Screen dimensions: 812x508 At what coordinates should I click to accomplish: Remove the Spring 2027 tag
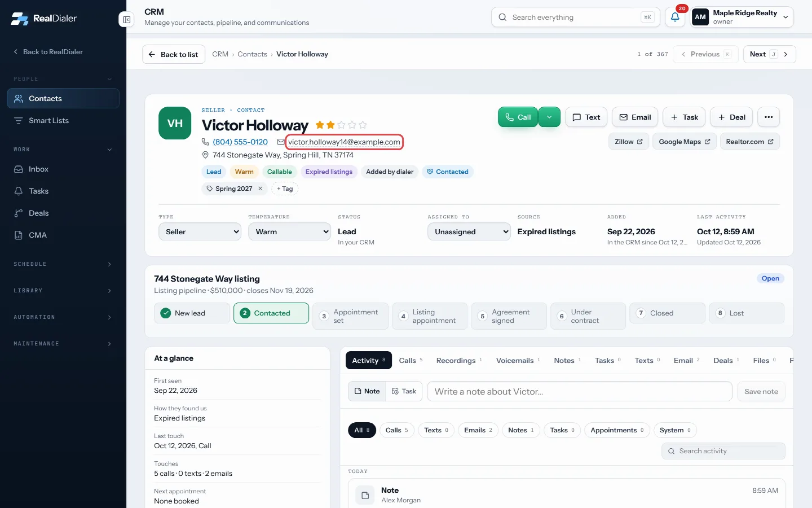(261, 189)
